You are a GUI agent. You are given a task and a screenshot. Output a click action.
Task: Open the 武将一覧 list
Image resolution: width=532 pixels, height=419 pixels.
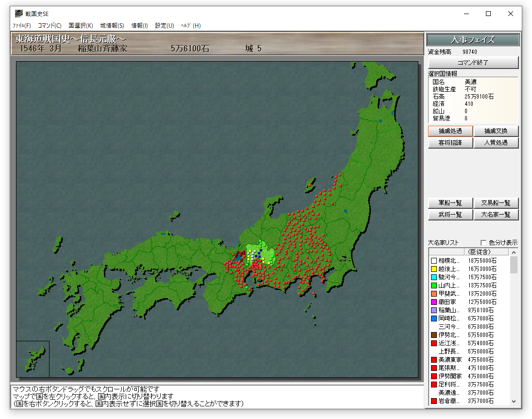coord(450,215)
